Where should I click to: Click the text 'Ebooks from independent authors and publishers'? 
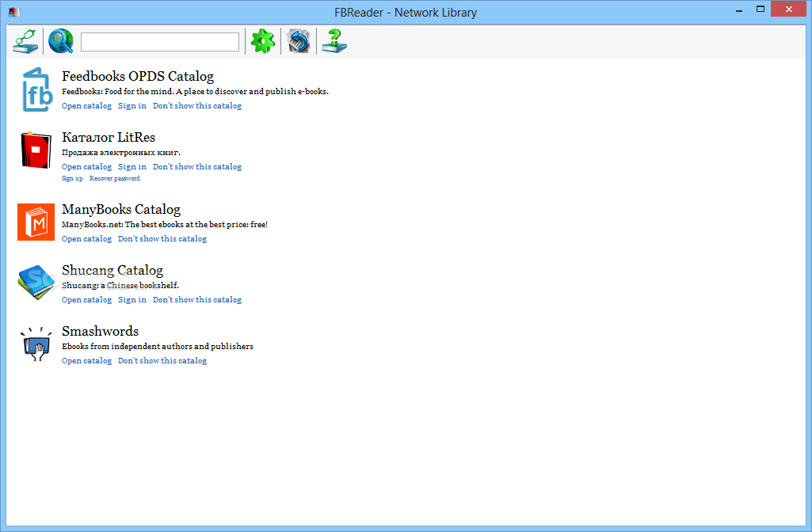158,346
